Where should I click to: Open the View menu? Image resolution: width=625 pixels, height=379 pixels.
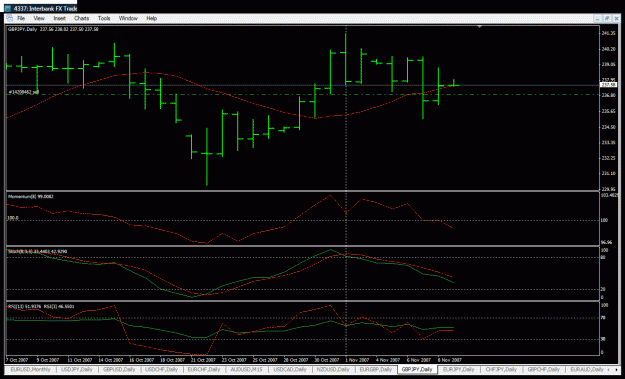coord(39,18)
